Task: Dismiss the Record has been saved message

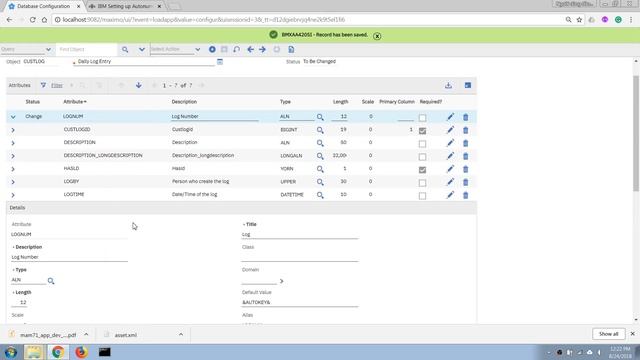Action: click(377, 36)
